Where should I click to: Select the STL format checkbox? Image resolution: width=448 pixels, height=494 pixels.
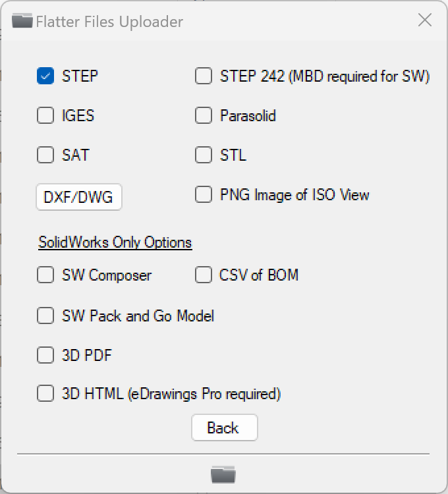204,155
